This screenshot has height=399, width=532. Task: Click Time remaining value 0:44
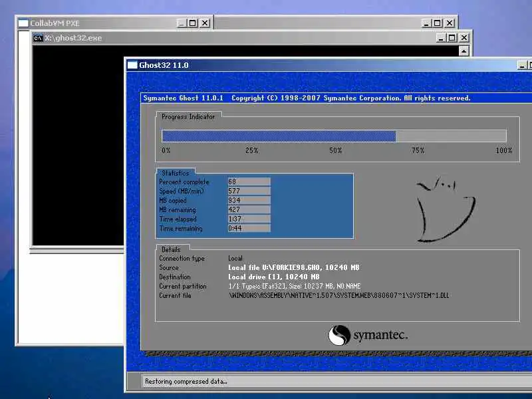[x=249, y=228]
